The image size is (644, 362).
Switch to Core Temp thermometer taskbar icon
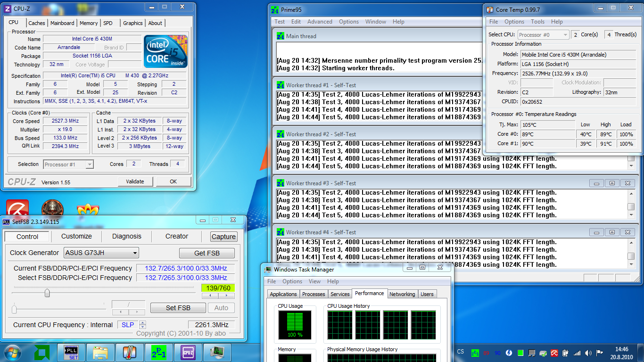(129, 353)
